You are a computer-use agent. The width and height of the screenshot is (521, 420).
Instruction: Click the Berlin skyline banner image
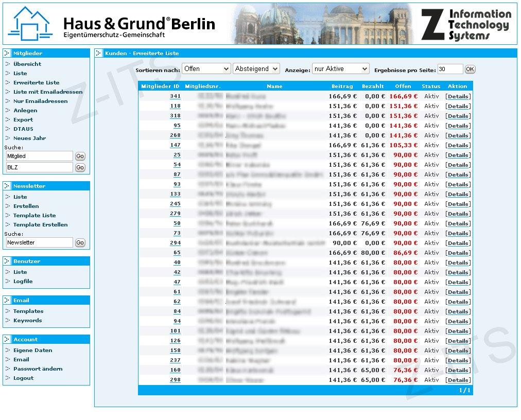tap(321, 24)
